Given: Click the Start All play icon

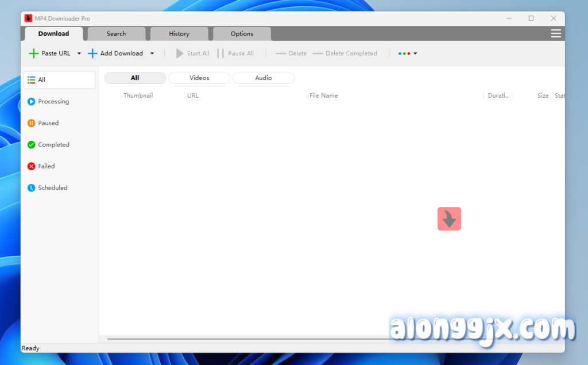Looking at the screenshot, I should pos(180,53).
